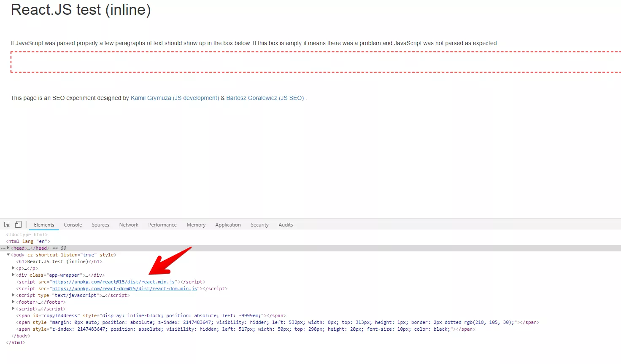Open the Console tab
621x364 pixels.
[x=73, y=225]
